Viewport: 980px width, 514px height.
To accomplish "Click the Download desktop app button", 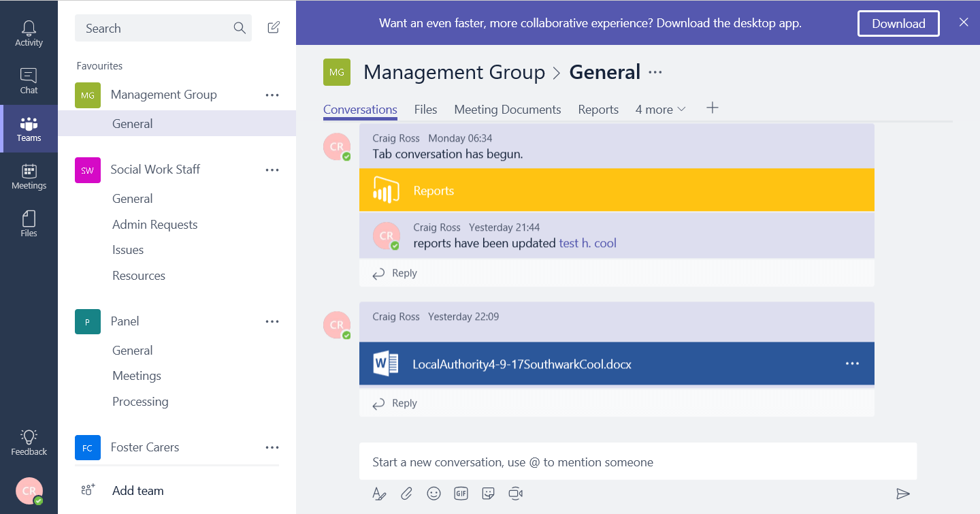I will (x=898, y=23).
